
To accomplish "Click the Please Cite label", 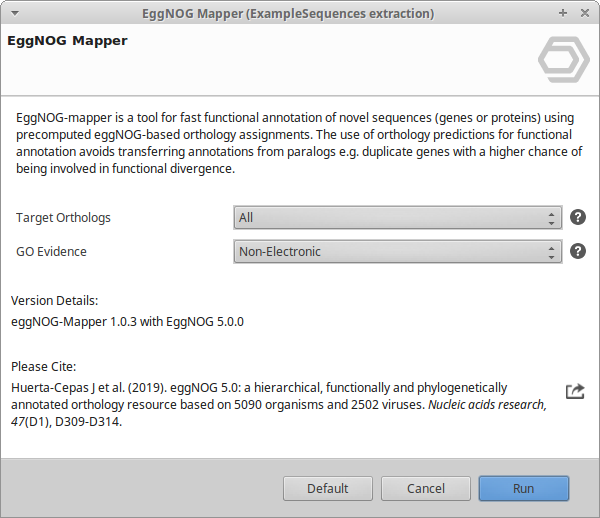I will 43,367.
